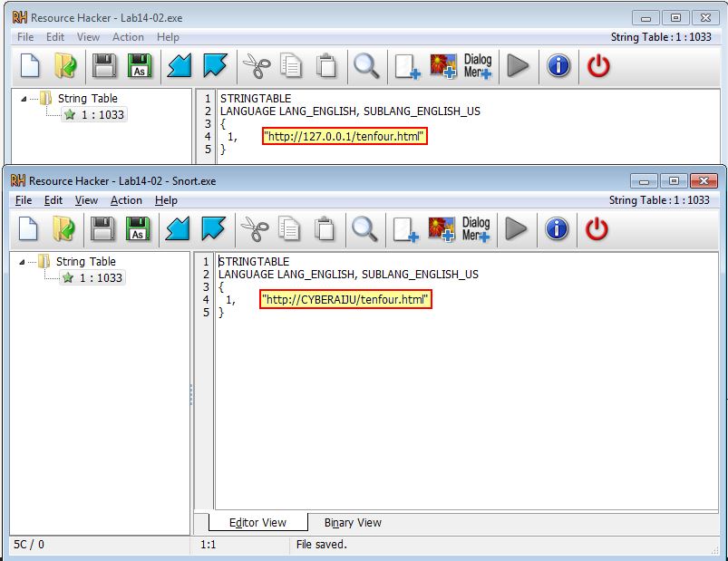Compile play arrow in Lab14-02.exe window

pyautogui.click(x=518, y=66)
